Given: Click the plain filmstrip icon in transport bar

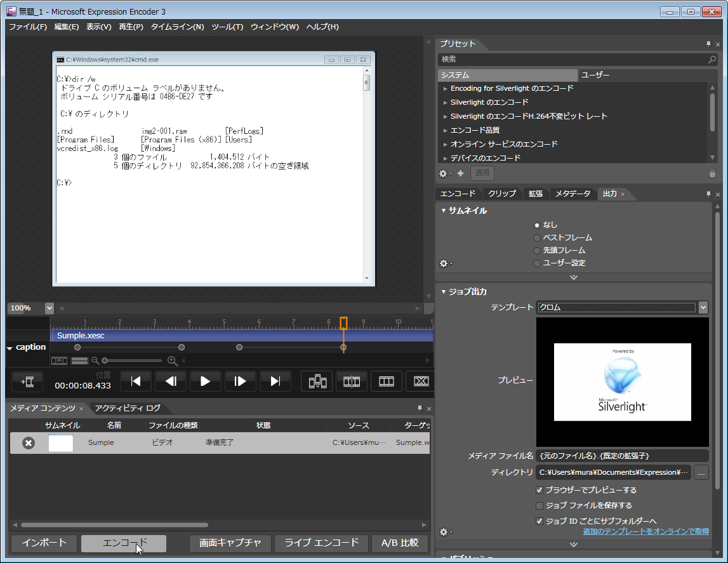Looking at the screenshot, I should (x=387, y=381).
